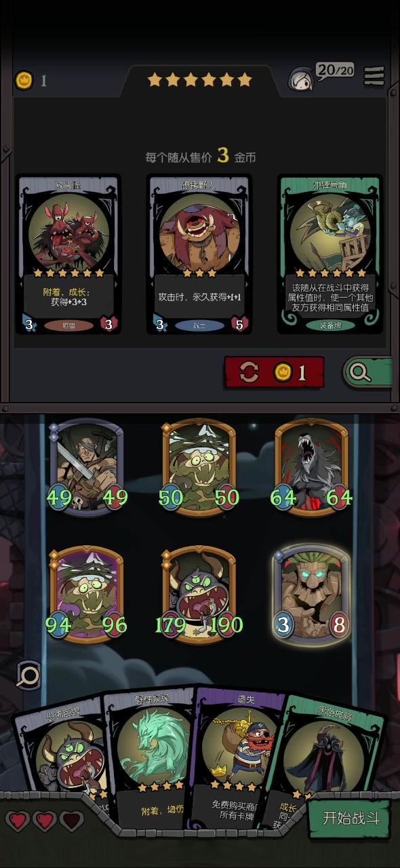Click the green magnifier search button in shop
The height and width of the screenshot is (868, 400).
click(x=367, y=372)
